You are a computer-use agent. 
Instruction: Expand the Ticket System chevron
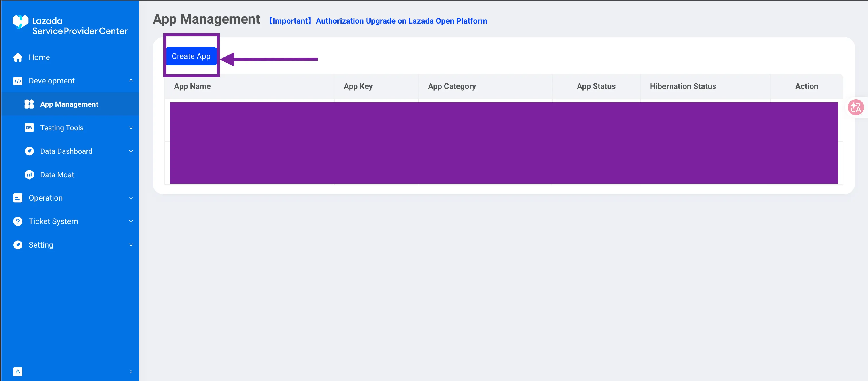point(131,221)
